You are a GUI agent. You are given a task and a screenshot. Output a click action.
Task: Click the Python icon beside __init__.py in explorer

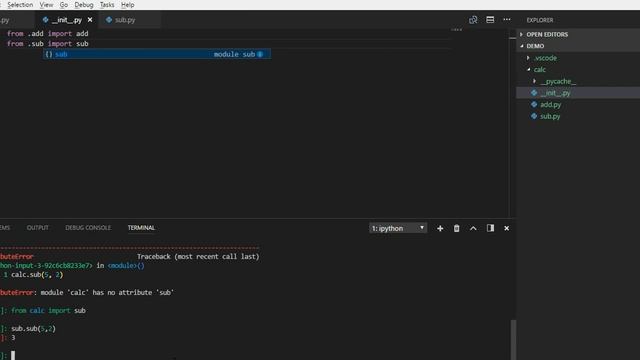pos(534,93)
